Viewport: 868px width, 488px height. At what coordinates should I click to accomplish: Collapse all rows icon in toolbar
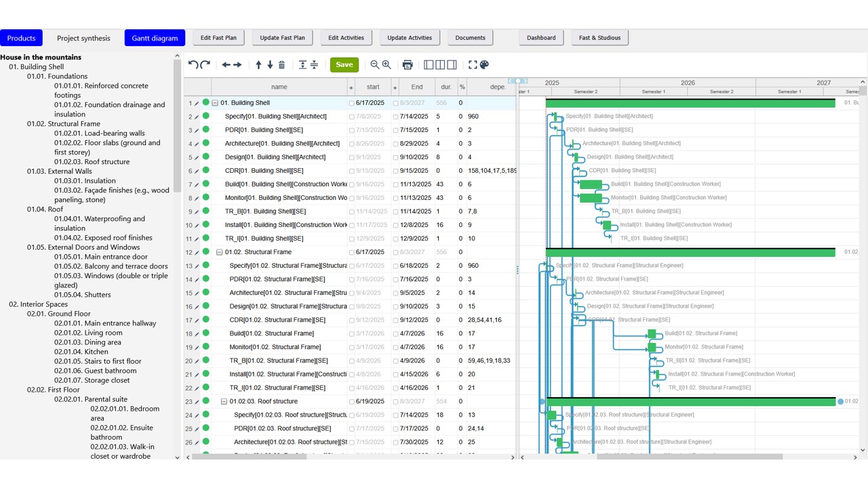tap(314, 65)
